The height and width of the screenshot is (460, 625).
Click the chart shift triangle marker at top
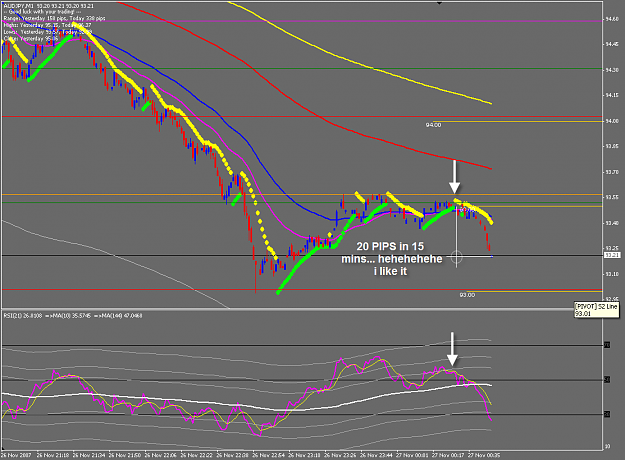pyautogui.click(x=439, y=3)
